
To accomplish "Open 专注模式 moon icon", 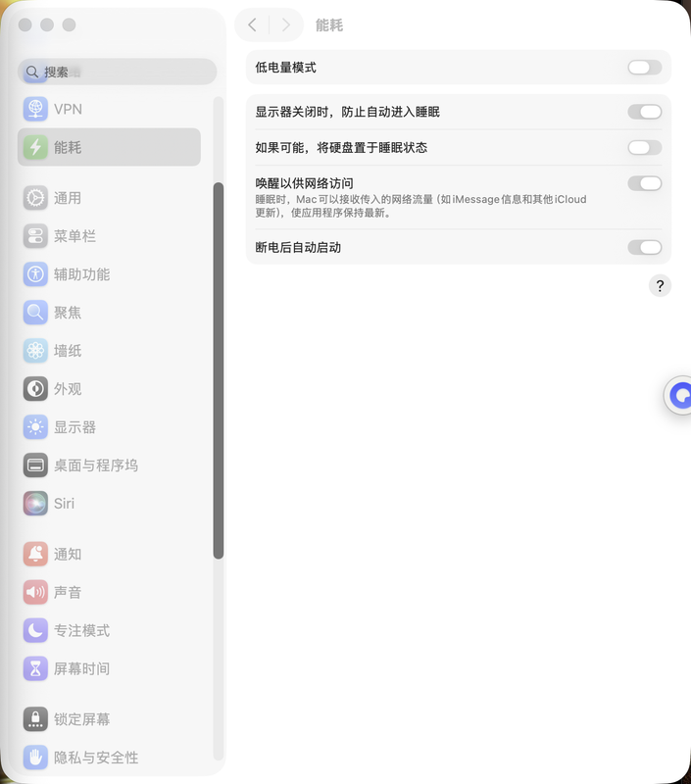I will coord(35,630).
